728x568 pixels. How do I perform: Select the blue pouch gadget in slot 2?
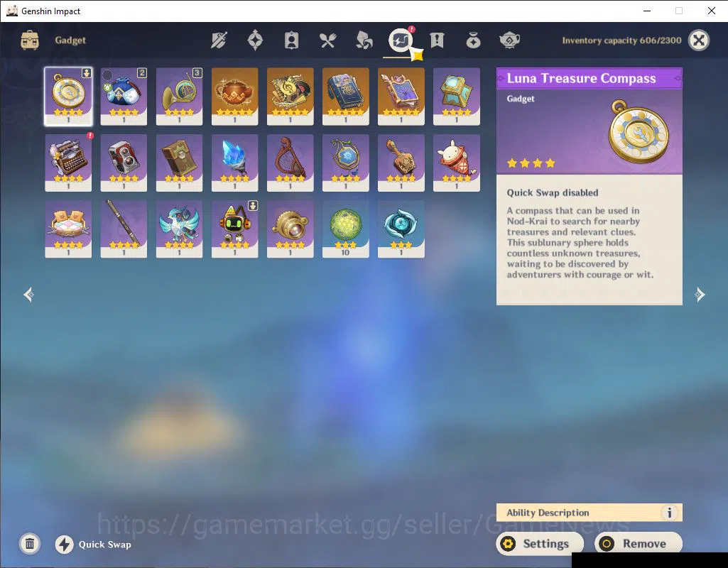pyautogui.click(x=124, y=97)
